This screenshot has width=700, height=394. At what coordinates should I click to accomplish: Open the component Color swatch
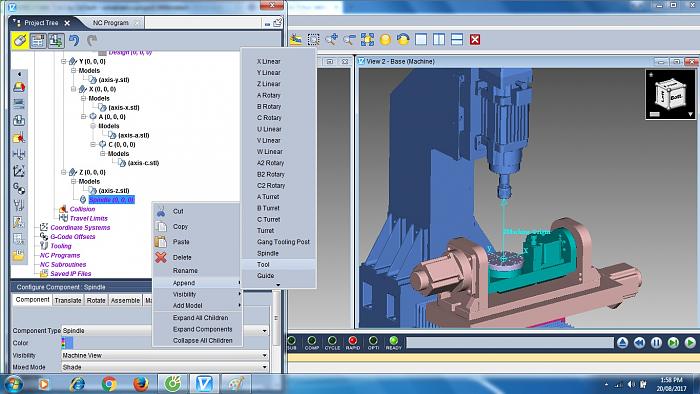pyautogui.click(x=67, y=343)
